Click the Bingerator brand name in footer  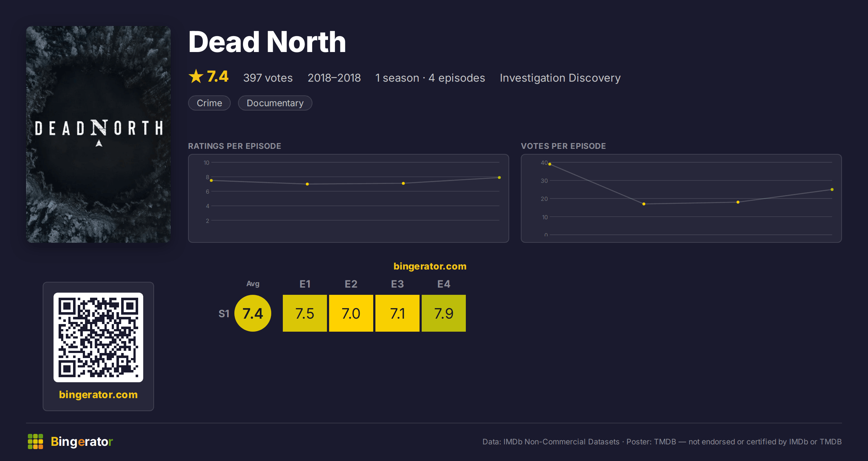tap(82, 441)
